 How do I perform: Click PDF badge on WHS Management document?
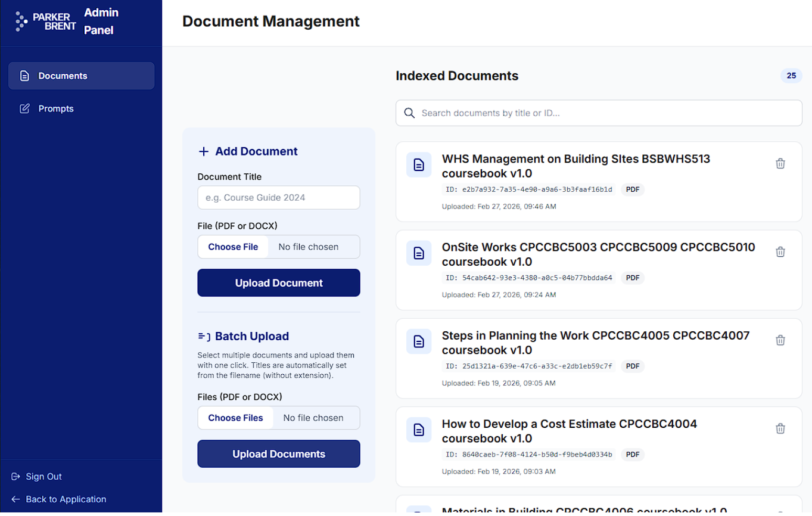[x=633, y=189]
